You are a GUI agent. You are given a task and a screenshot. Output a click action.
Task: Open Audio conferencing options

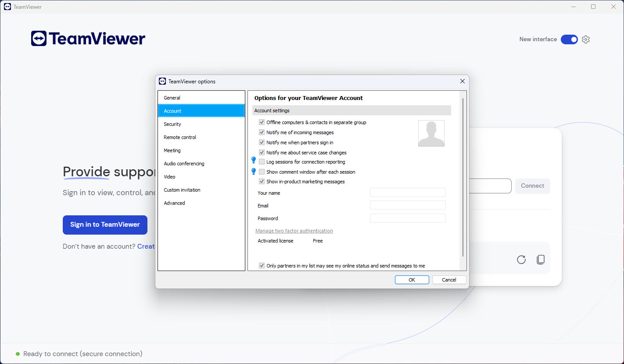coord(201,164)
